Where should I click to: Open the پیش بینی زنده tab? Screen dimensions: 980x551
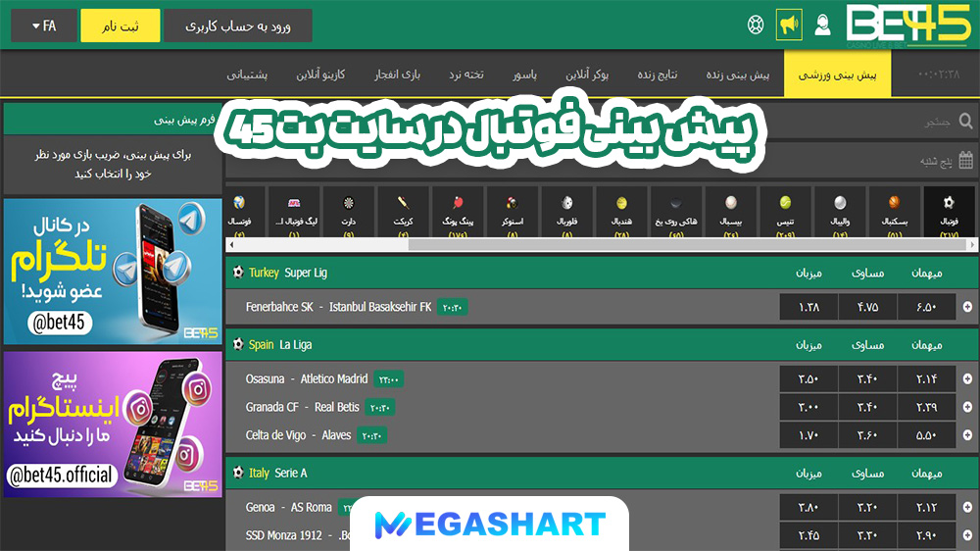coord(738,75)
